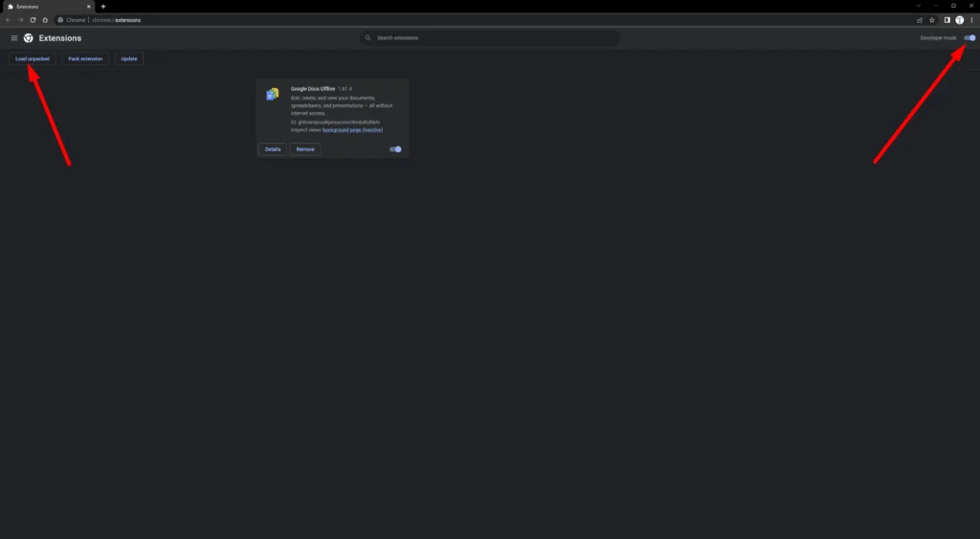Click the back navigation arrow
Viewport: 980px width, 539px height.
(9, 19)
